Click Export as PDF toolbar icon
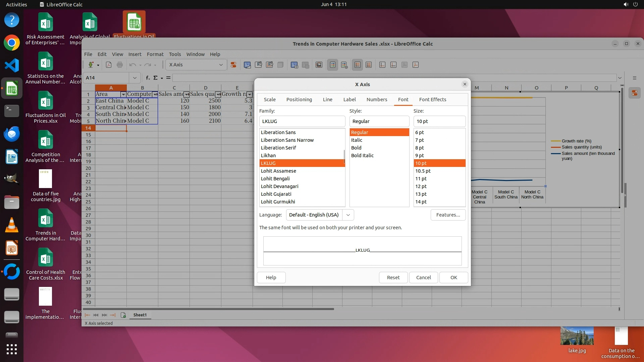Image resolution: width=644 pixels, height=362 pixels. [109, 65]
